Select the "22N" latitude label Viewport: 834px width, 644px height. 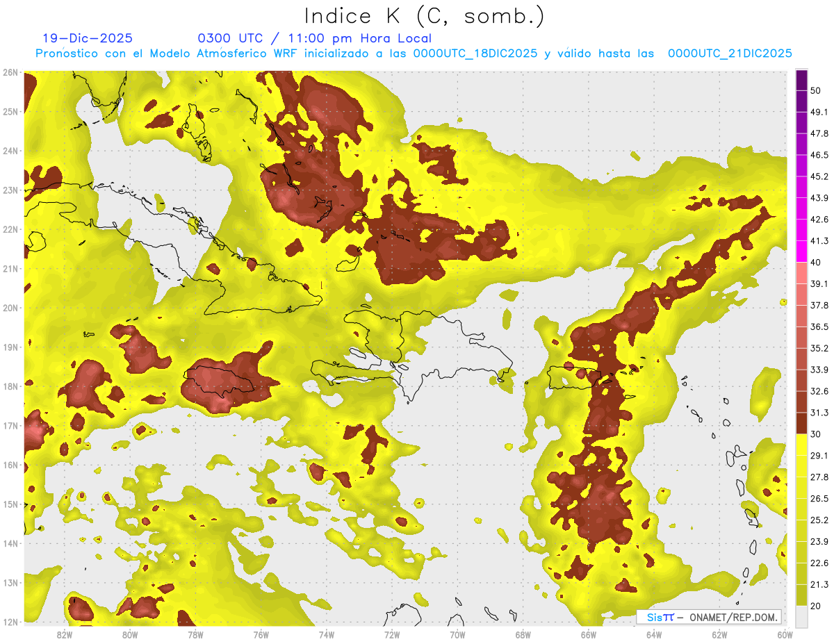point(10,229)
